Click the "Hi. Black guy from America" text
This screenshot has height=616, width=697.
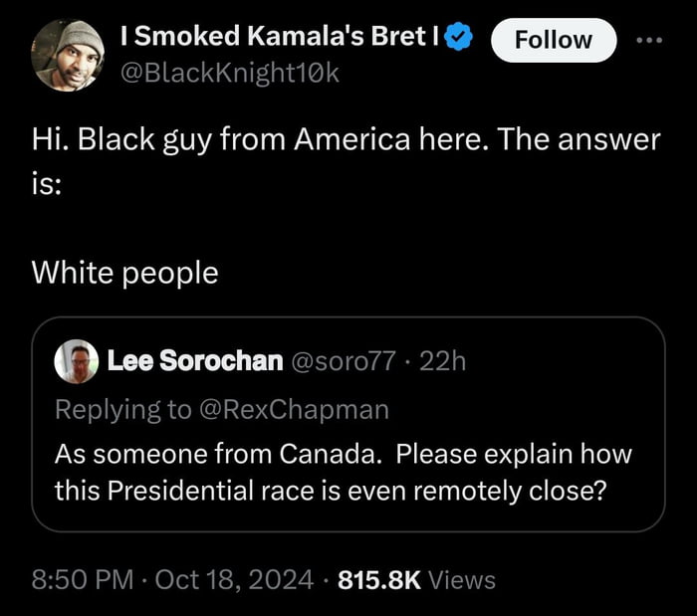coord(346,140)
